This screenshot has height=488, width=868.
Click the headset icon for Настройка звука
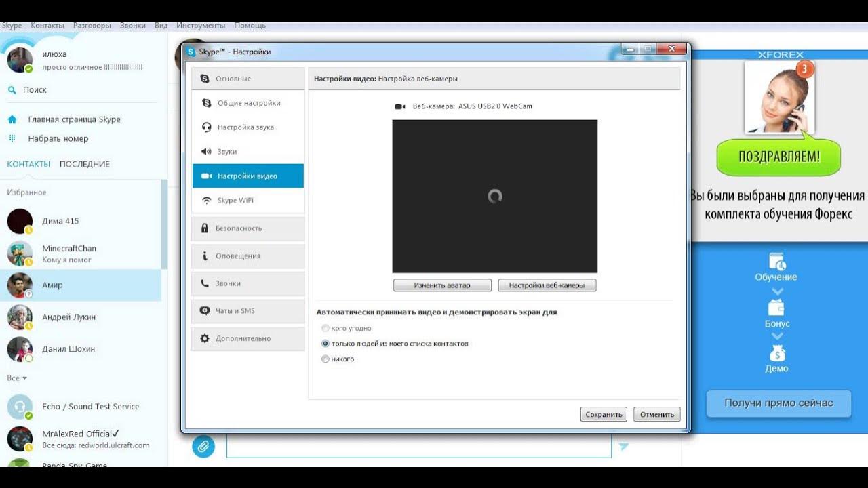coord(207,127)
